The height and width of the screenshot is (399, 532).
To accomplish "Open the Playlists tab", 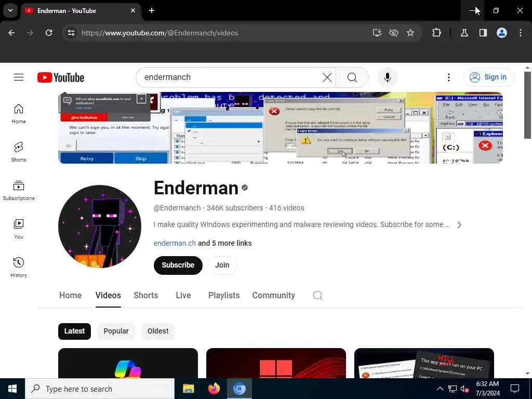I will (x=224, y=296).
